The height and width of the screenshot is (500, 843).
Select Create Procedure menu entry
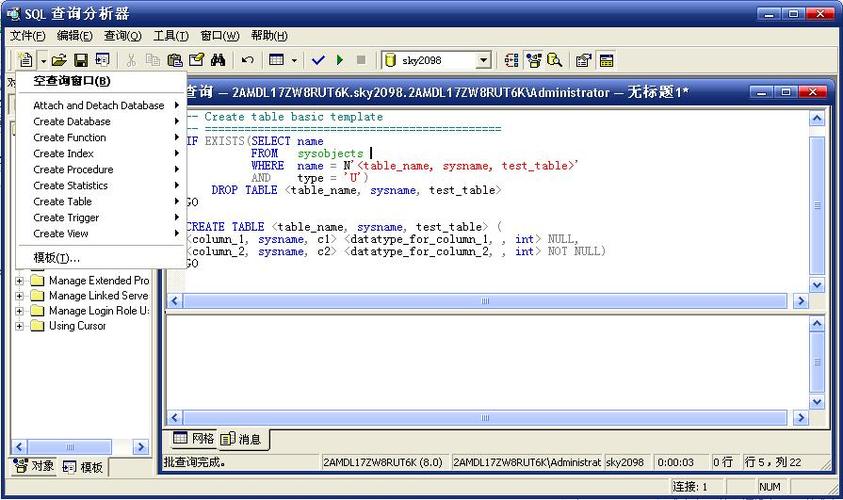73,169
